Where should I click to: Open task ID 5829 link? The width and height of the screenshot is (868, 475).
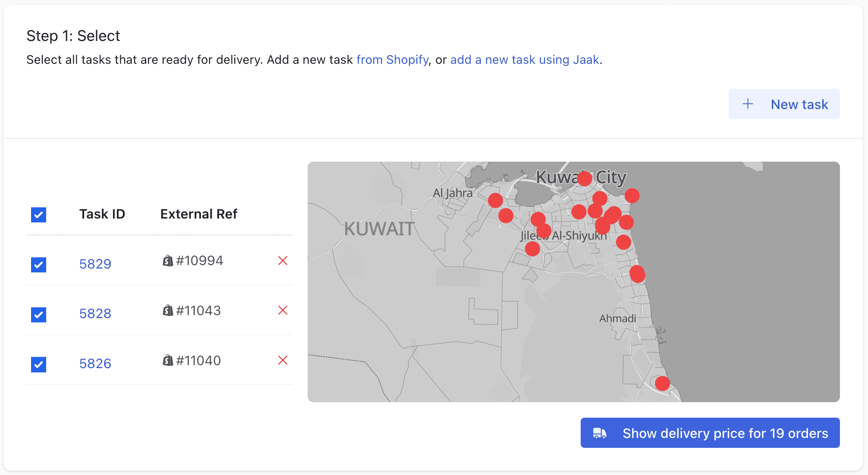coord(95,264)
